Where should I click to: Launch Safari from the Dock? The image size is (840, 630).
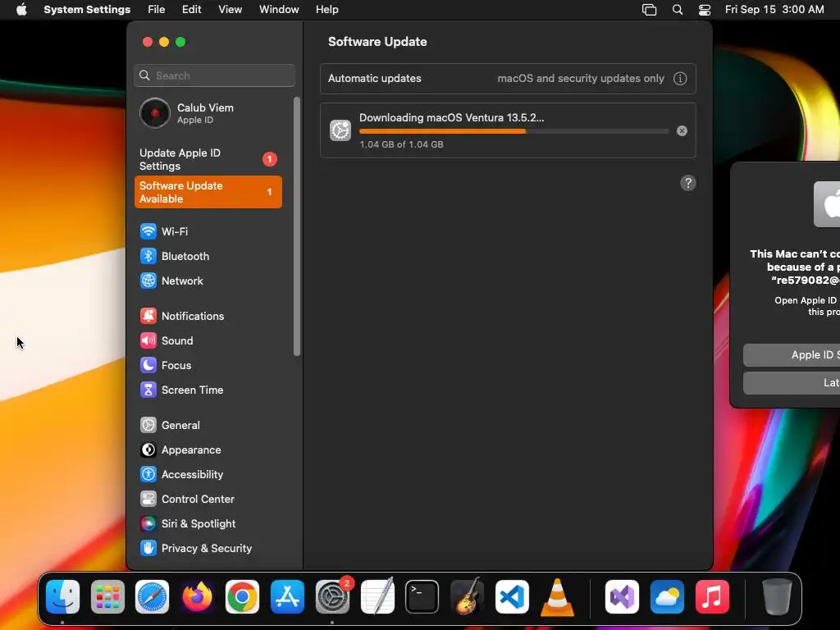[152, 596]
